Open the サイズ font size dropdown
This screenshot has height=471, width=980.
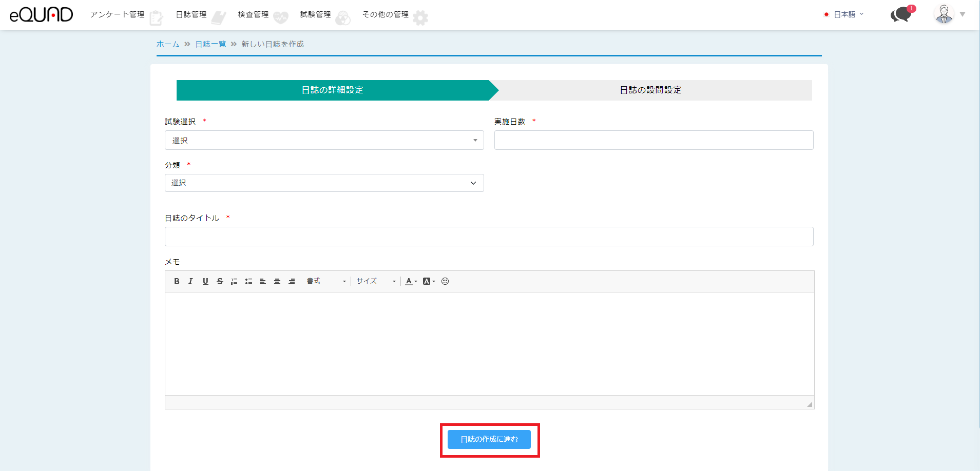[376, 281]
